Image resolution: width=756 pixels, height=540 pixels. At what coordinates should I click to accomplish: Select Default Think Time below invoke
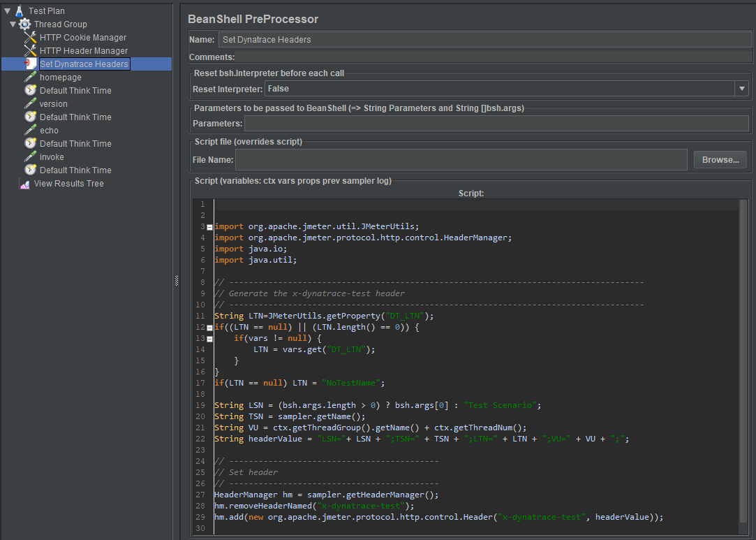coord(75,170)
